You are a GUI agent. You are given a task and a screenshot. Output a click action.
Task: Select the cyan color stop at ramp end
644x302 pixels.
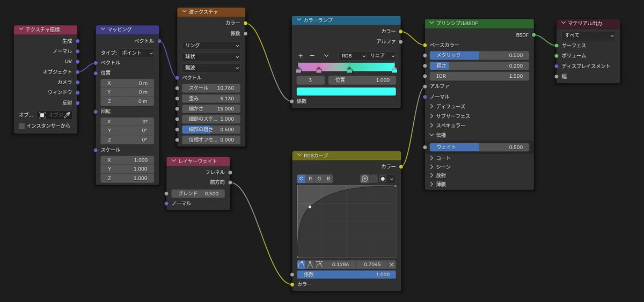[394, 70]
